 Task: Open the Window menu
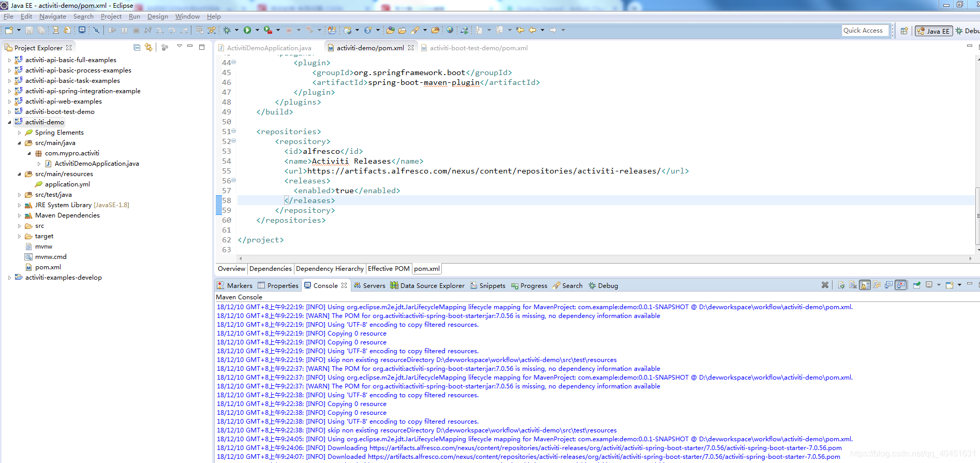pos(187,17)
